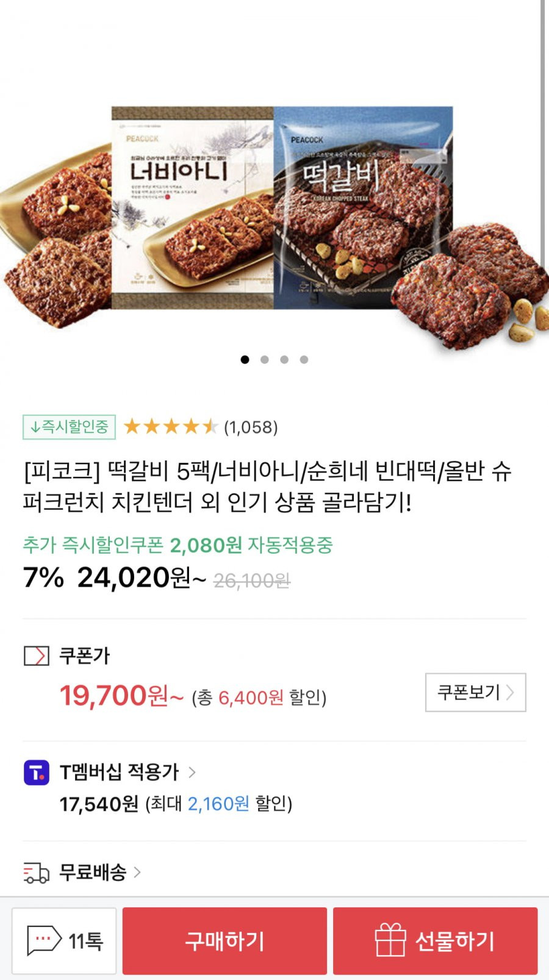Image resolution: width=549 pixels, height=980 pixels.
Task: Click the T membership logo icon
Action: pyautogui.click(x=37, y=773)
